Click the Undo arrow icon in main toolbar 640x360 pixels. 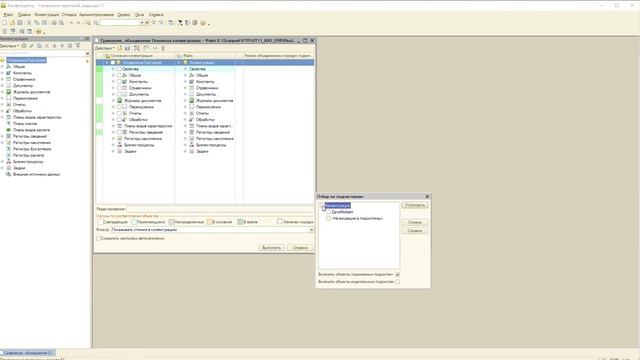71,23
